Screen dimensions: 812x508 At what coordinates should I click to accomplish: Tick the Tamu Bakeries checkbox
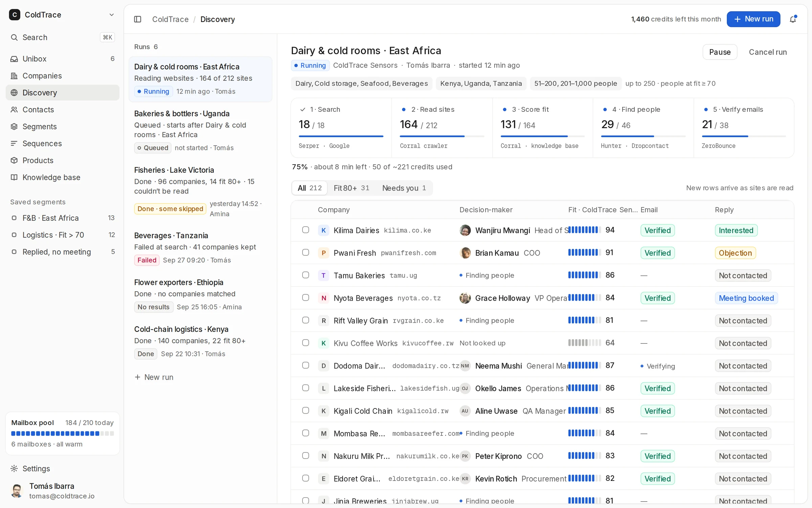[x=306, y=275]
